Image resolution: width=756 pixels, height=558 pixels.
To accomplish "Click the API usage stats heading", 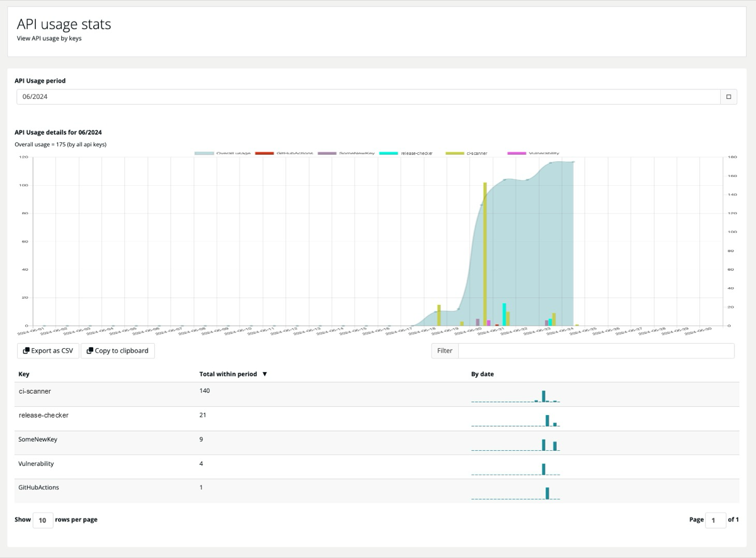I will [x=64, y=24].
